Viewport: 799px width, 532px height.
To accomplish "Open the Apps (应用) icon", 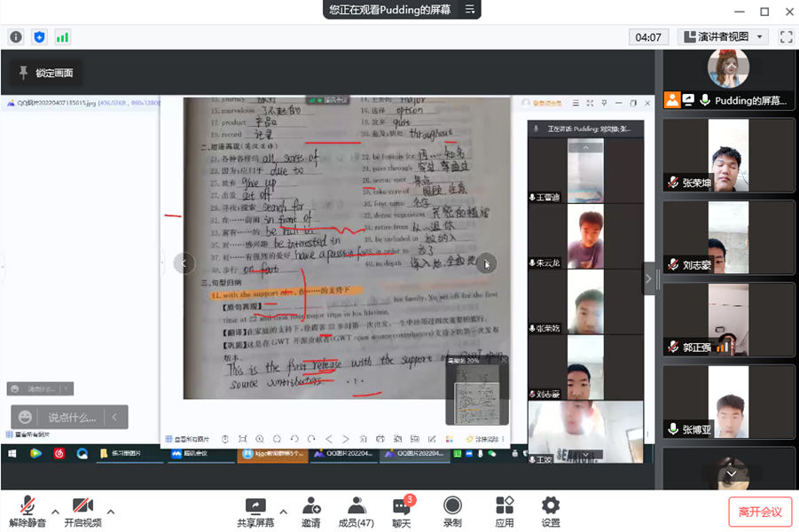I will pos(505,512).
